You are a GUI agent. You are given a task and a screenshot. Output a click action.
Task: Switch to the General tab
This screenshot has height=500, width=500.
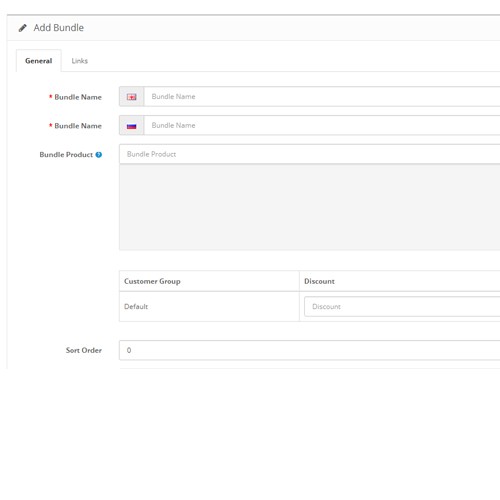(x=39, y=61)
